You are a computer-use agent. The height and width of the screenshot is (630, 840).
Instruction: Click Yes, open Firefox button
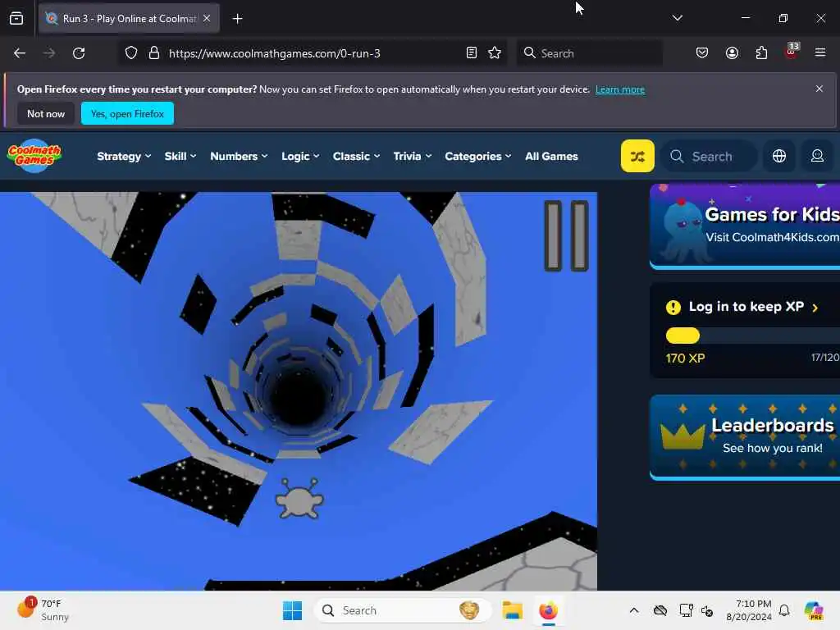pyautogui.click(x=127, y=113)
